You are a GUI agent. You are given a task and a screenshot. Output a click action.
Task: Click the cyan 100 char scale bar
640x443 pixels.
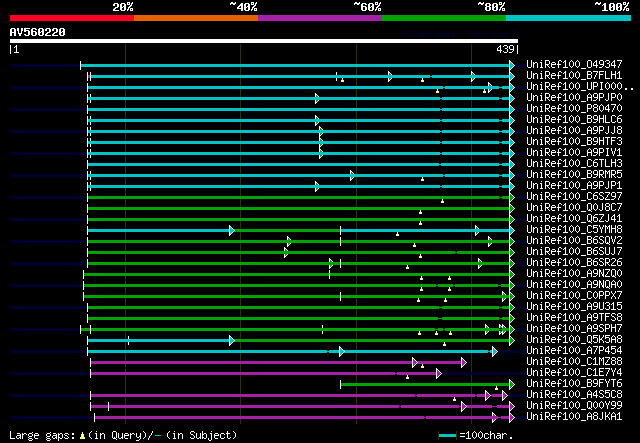pos(447,436)
